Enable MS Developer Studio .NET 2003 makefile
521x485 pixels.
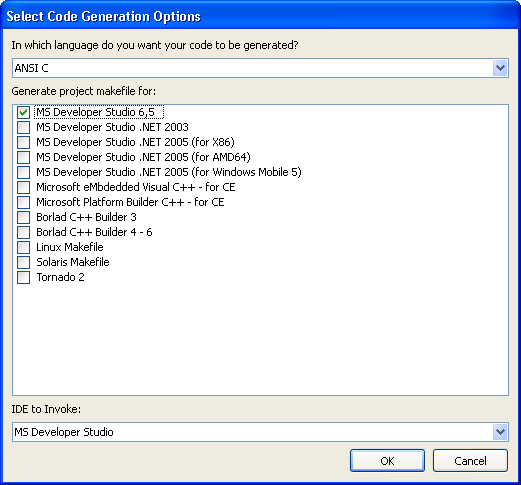23,127
